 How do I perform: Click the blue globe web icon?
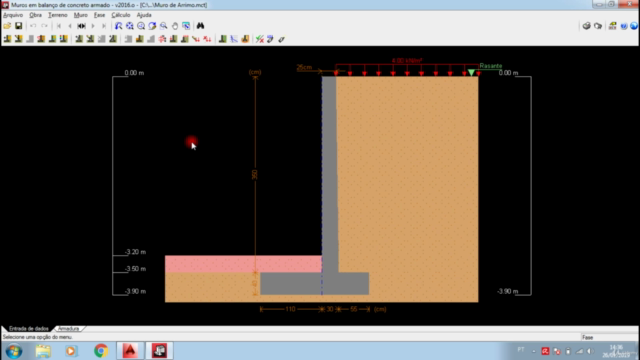tap(633, 26)
